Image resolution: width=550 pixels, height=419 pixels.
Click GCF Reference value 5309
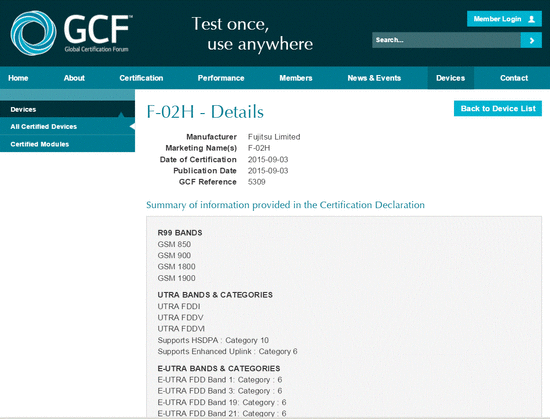pos(256,182)
